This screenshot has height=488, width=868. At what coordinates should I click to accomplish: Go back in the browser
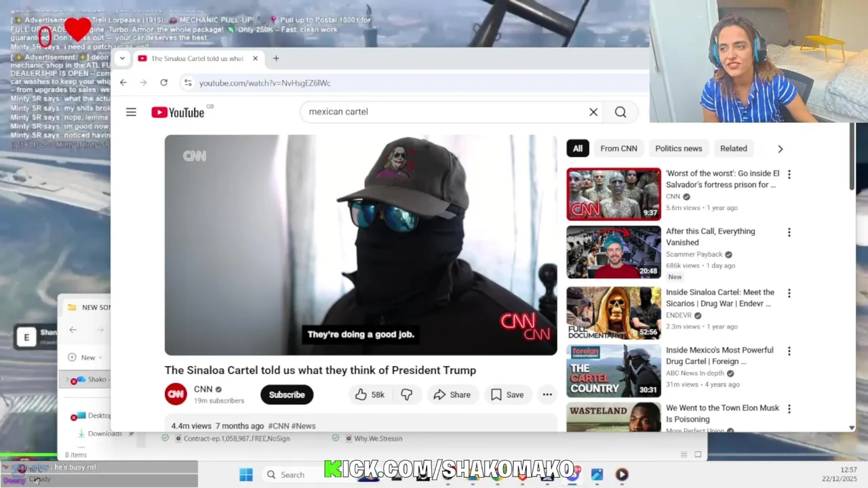[x=123, y=83]
